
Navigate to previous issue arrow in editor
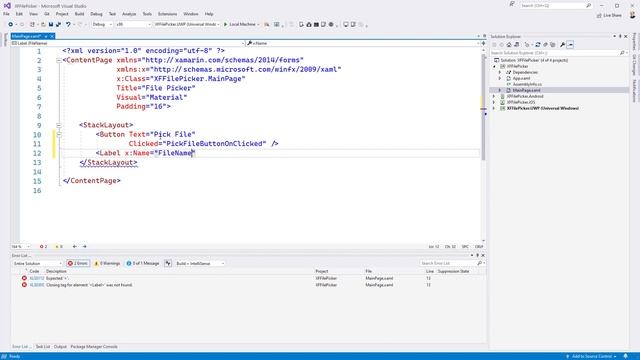coord(74,247)
